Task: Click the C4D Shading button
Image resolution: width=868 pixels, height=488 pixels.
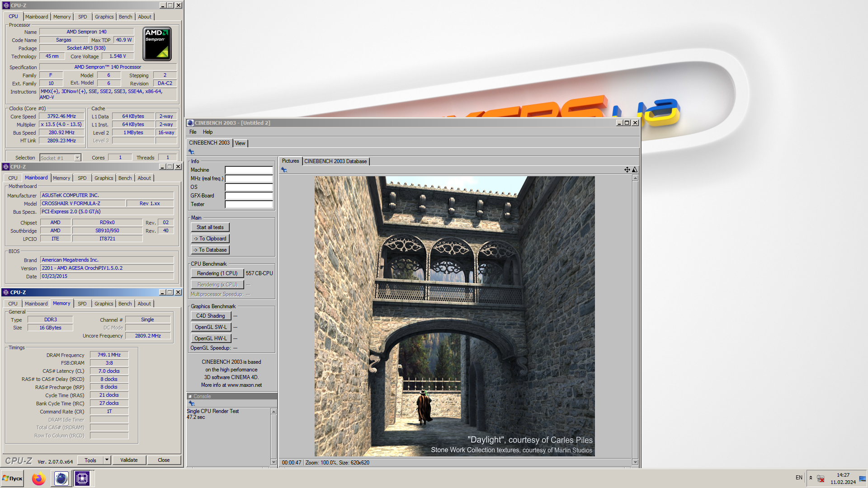Action: (211, 316)
